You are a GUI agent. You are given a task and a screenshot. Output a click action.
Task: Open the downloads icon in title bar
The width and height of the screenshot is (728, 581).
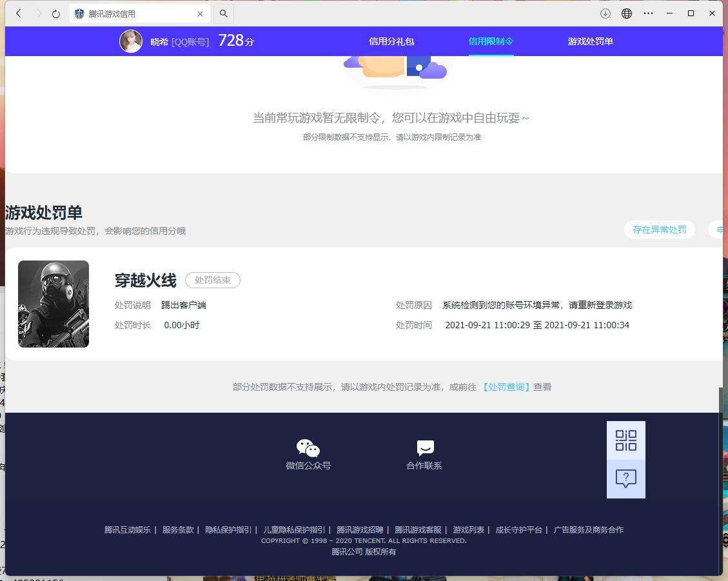pos(605,14)
